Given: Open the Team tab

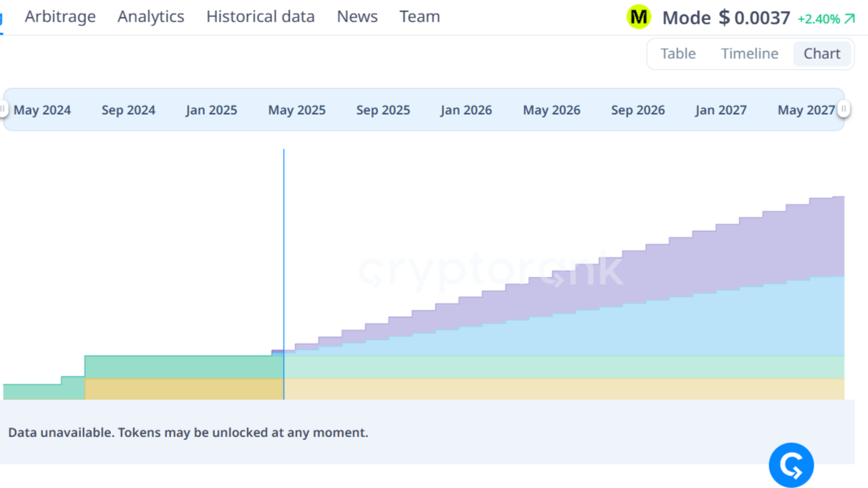Looking at the screenshot, I should click(x=420, y=16).
